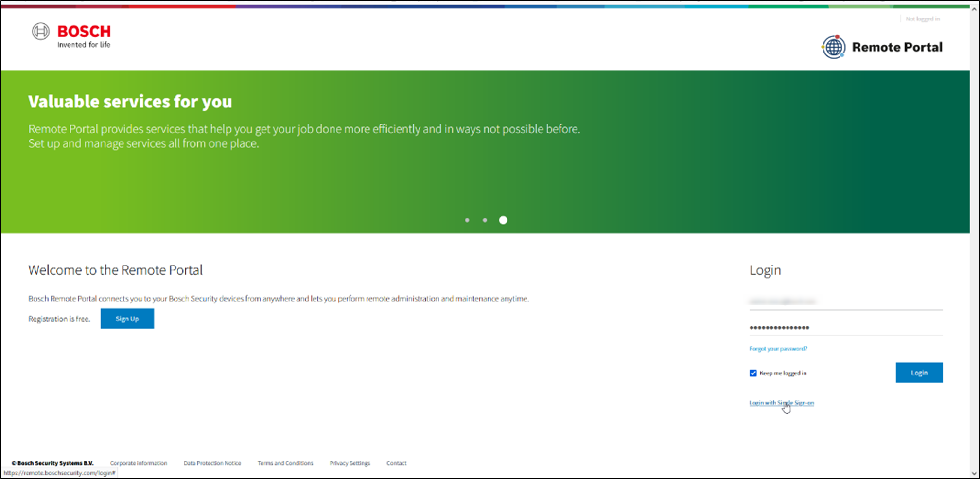
Task: Open Login with Single Sign-on link
Action: [x=782, y=403]
